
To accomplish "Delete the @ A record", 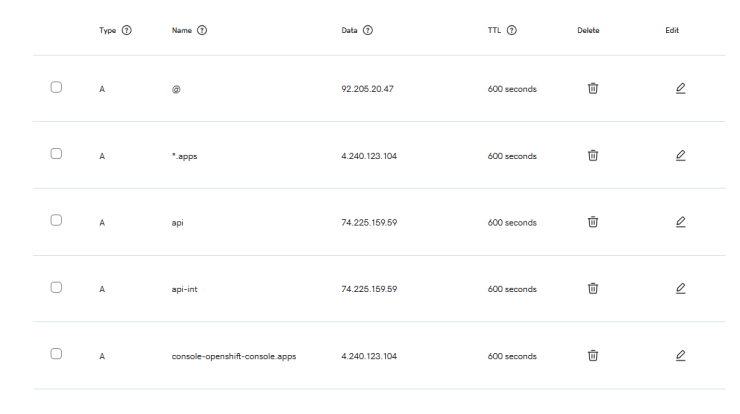I will pos(593,88).
